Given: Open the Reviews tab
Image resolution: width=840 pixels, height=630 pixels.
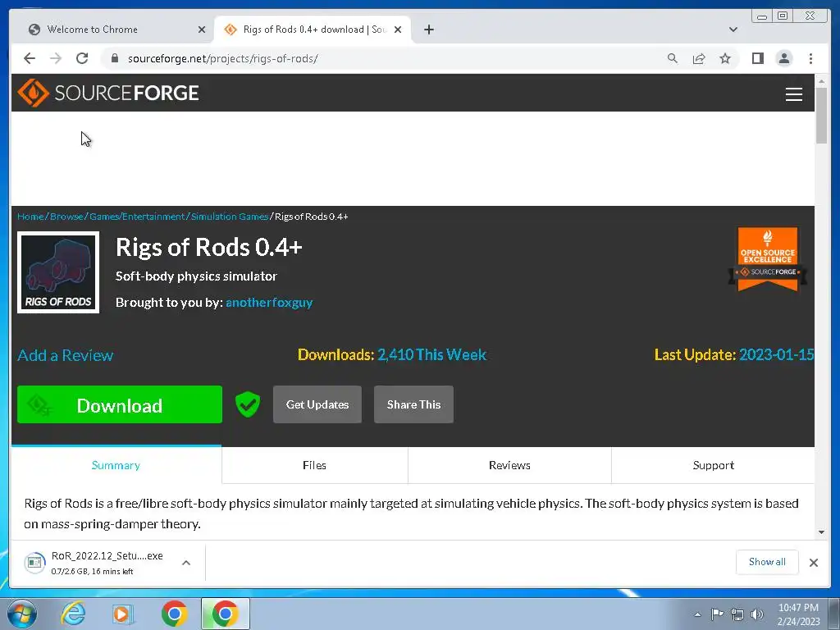Looking at the screenshot, I should pos(509,465).
